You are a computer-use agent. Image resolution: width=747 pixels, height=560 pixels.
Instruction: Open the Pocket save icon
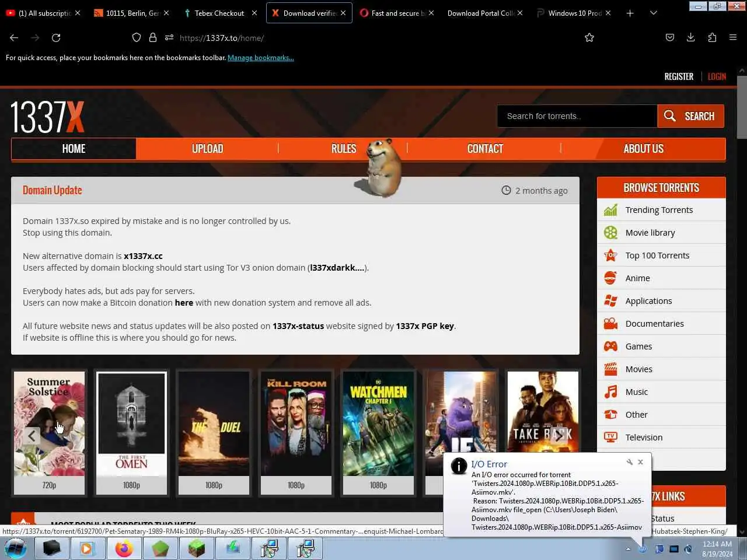[670, 37]
